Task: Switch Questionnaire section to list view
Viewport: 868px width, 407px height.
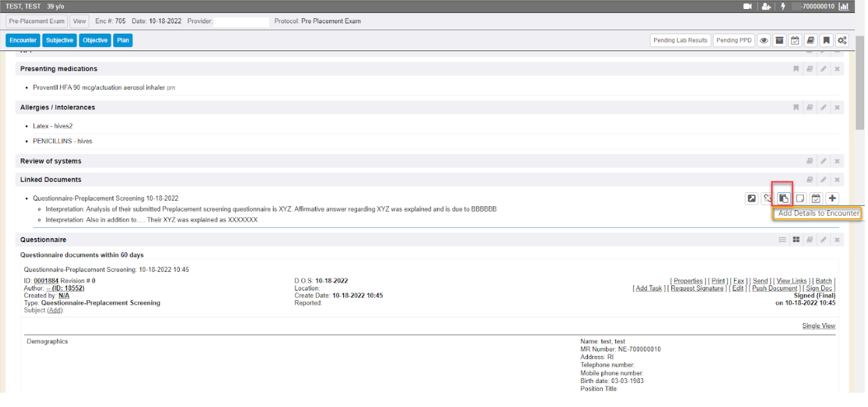Action: 783,239
